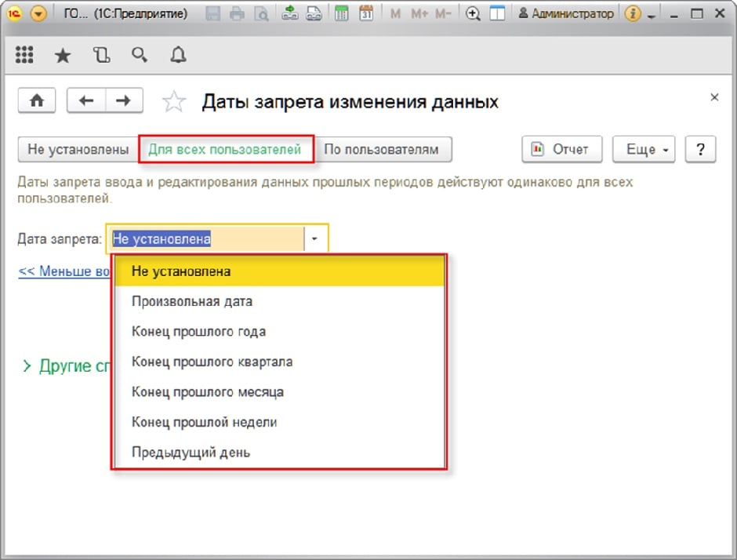This screenshot has width=737, height=560.
Task: Open the sections menu grid icon
Action: pos(24,54)
